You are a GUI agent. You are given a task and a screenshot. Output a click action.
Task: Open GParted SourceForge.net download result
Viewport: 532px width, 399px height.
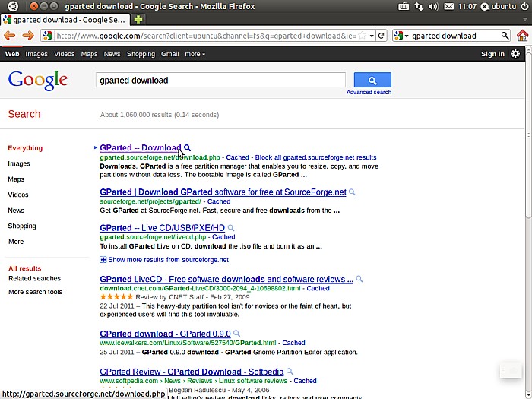(x=223, y=192)
